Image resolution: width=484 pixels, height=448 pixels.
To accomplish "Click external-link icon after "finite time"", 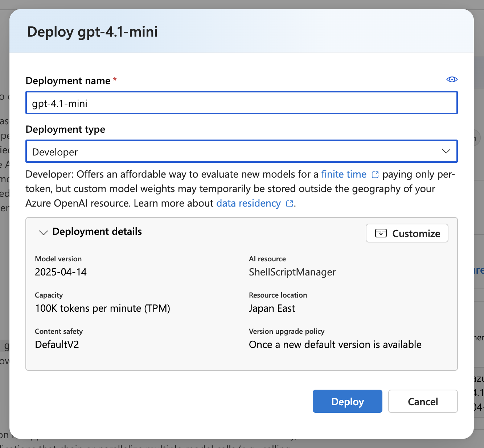I will point(375,175).
